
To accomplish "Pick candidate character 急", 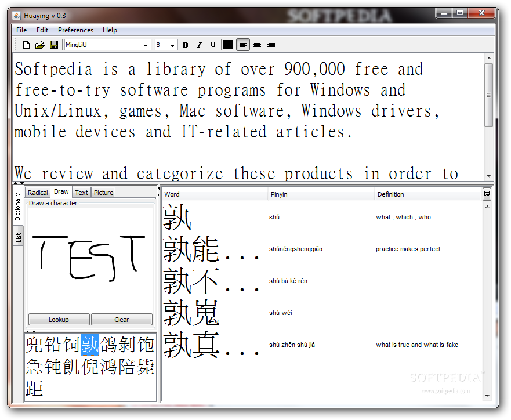I will click(x=34, y=367).
